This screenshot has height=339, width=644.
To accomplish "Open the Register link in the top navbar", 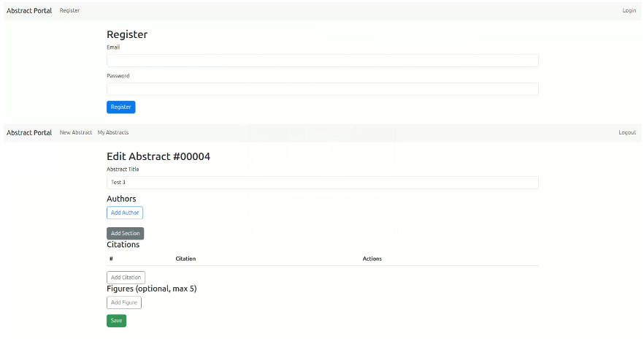I will click(x=69, y=11).
